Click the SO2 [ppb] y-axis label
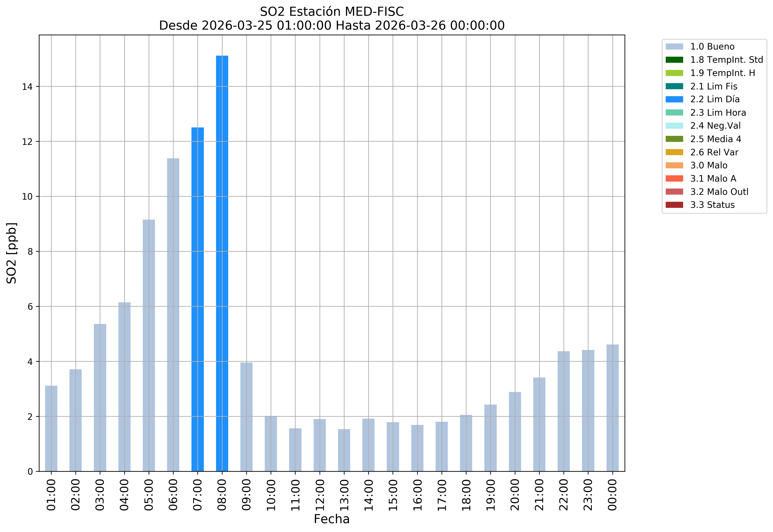This screenshot has width=773, height=532. pyautogui.click(x=12, y=253)
